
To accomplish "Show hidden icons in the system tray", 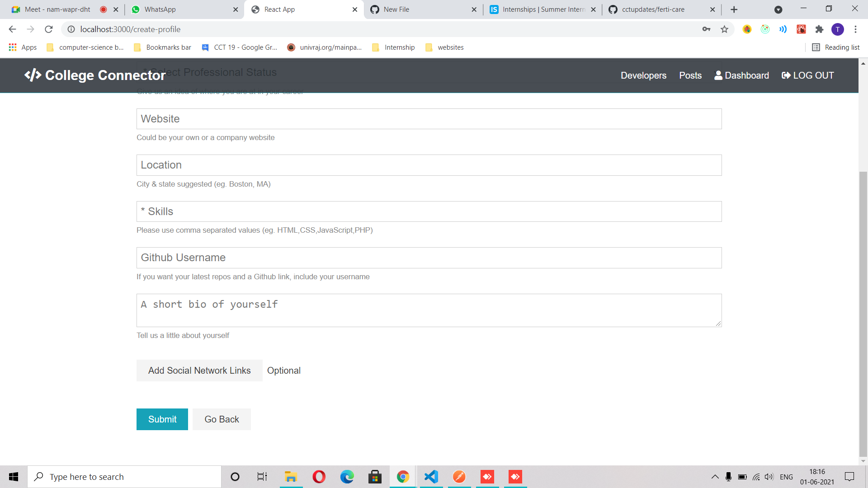I will pos(715,476).
